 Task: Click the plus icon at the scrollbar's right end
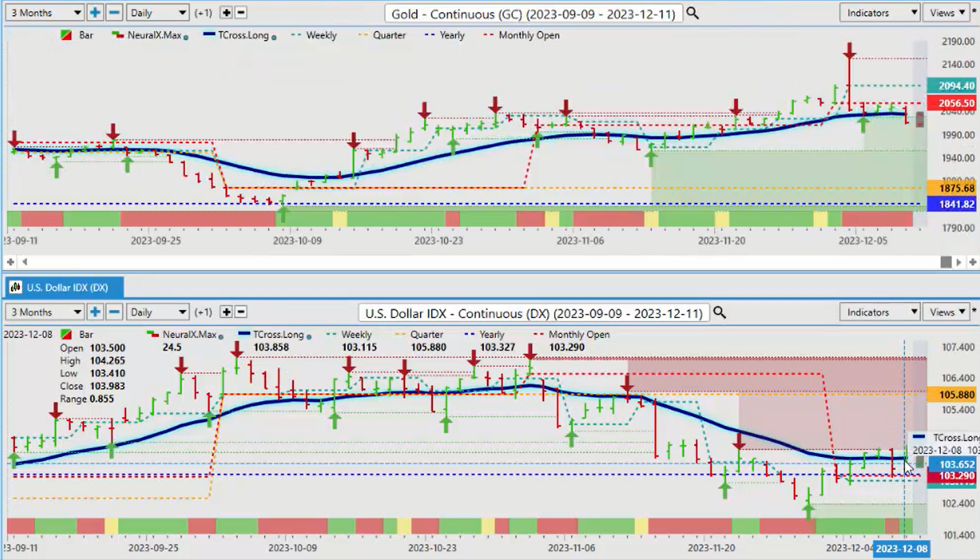coord(972,262)
